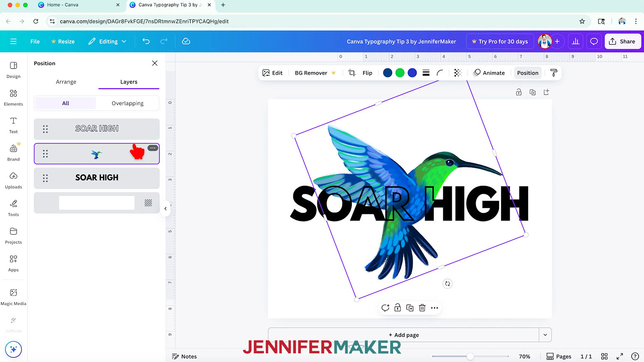Open the Projects sidebar panel
The width and height of the screenshot is (644, 362).
coord(13,235)
